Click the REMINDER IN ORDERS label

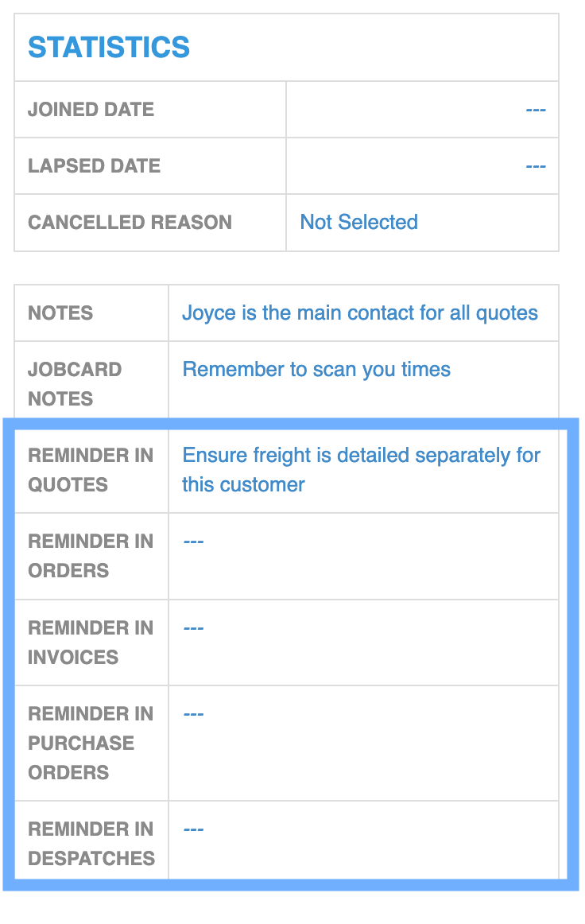91,556
